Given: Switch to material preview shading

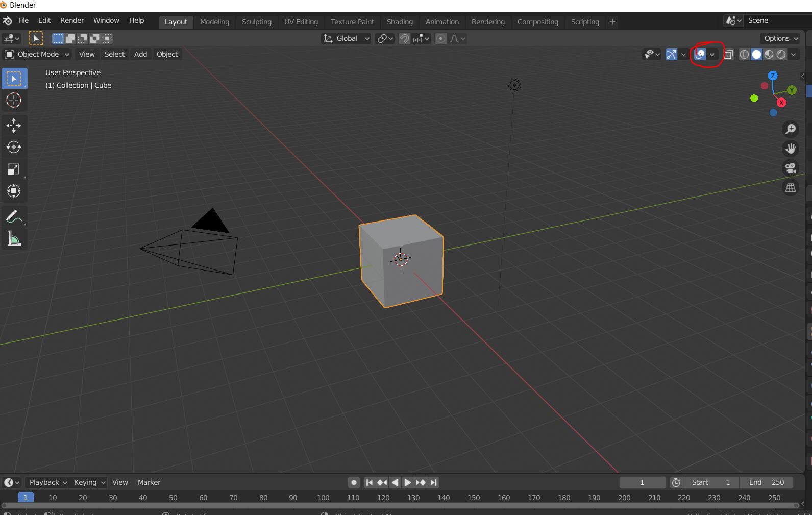Looking at the screenshot, I should 769,54.
